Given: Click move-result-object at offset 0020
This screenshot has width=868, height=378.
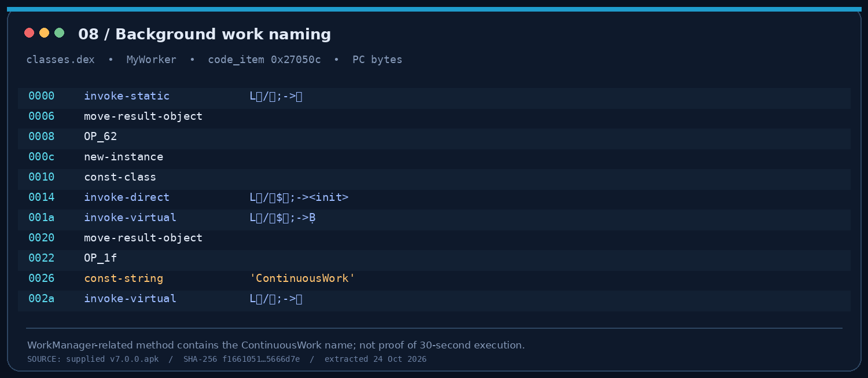Looking at the screenshot, I should (x=143, y=238).
